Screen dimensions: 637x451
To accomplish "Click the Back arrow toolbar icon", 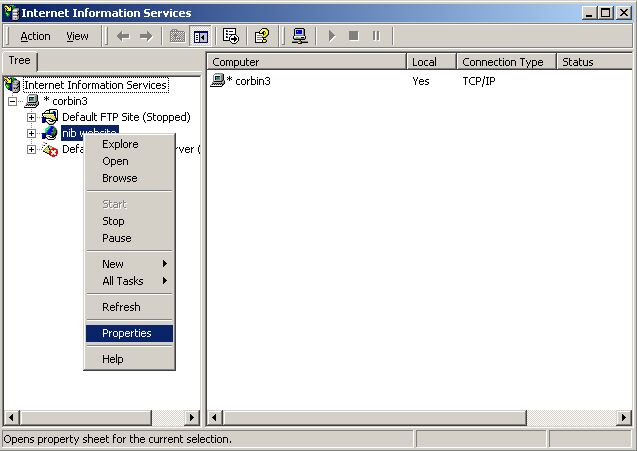I will click(123, 37).
